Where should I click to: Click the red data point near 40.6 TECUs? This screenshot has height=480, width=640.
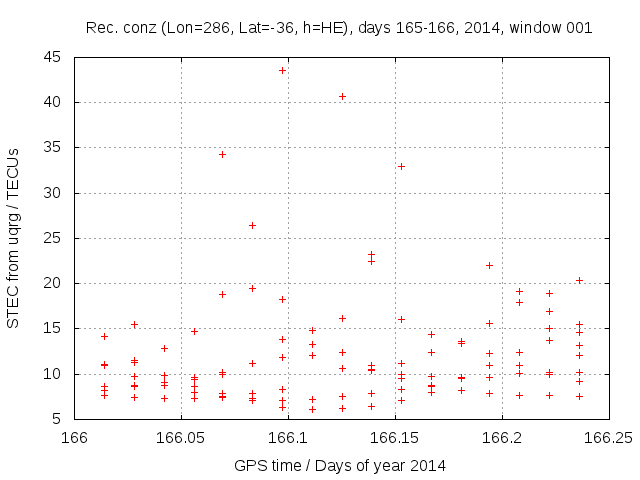click(342, 97)
